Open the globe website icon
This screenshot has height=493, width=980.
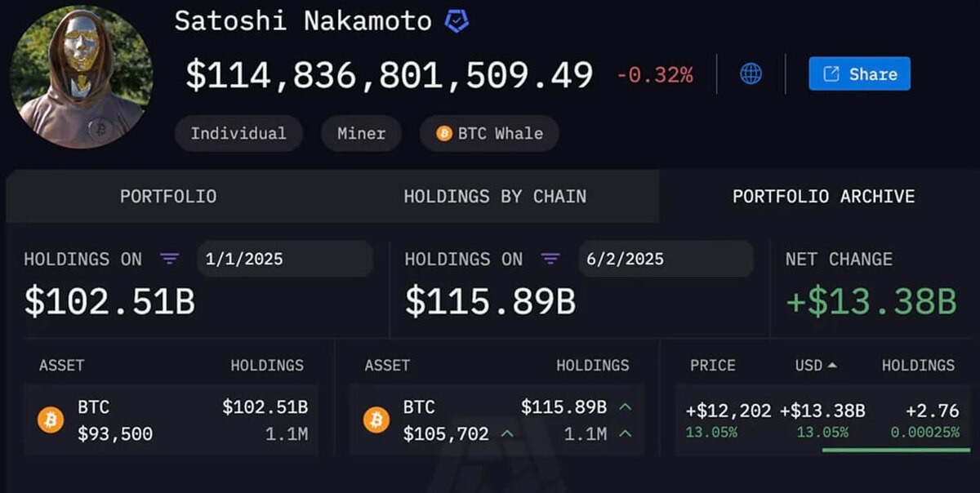pyautogui.click(x=751, y=74)
